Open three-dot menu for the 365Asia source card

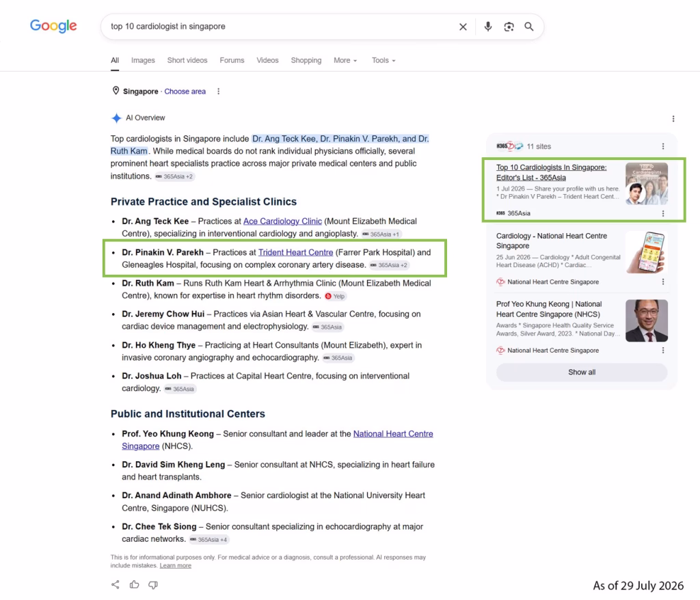click(x=663, y=213)
